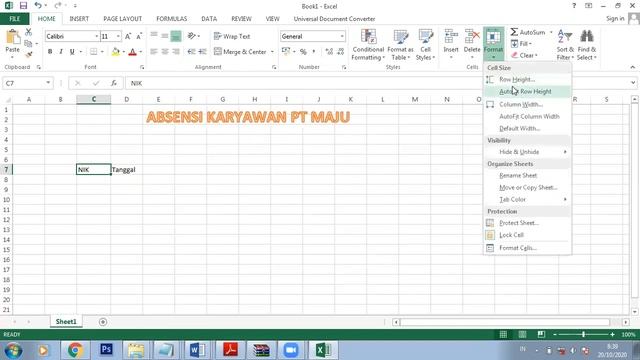This screenshot has height=360, width=640.
Task: Select cell D7 containing Tanggal
Action: click(127, 169)
